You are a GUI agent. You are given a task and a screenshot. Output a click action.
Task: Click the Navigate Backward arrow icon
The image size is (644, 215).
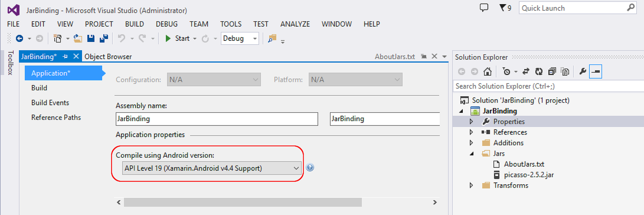coord(19,38)
